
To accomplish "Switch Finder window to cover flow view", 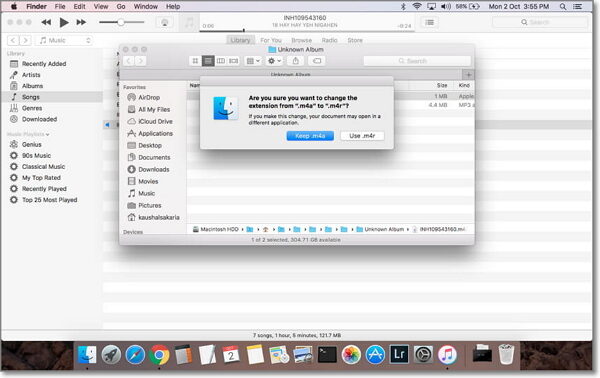I will coord(233,61).
